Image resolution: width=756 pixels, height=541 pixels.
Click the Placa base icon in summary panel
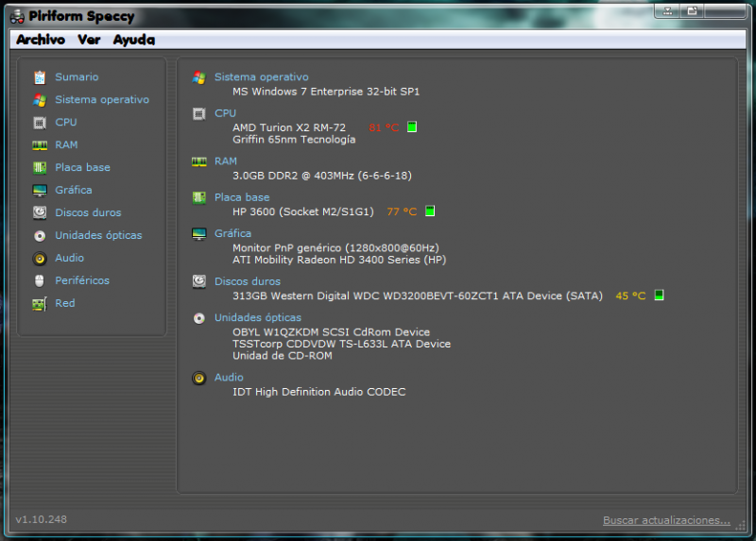pyautogui.click(x=199, y=197)
